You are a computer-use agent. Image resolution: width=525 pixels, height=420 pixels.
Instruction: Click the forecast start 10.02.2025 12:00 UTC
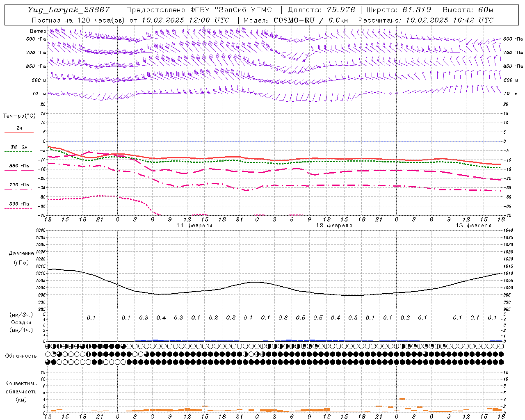click(185, 20)
